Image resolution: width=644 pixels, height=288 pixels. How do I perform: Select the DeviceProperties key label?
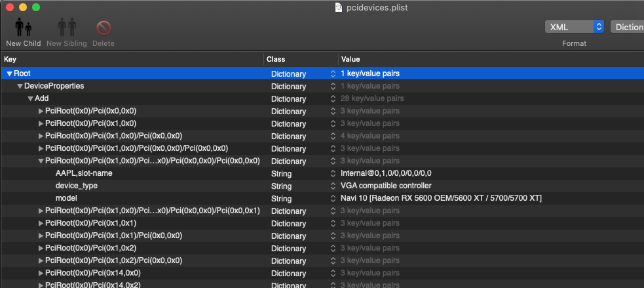click(x=54, y=86)
